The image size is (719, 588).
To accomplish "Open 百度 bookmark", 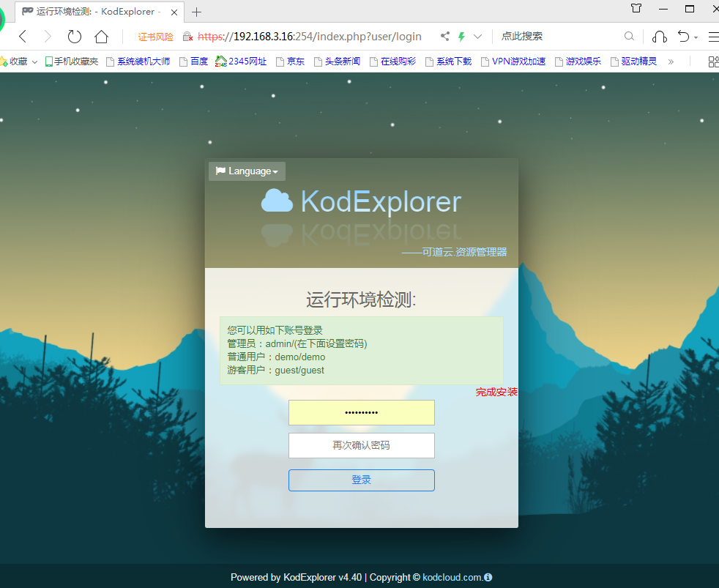I will coord(193,62).
